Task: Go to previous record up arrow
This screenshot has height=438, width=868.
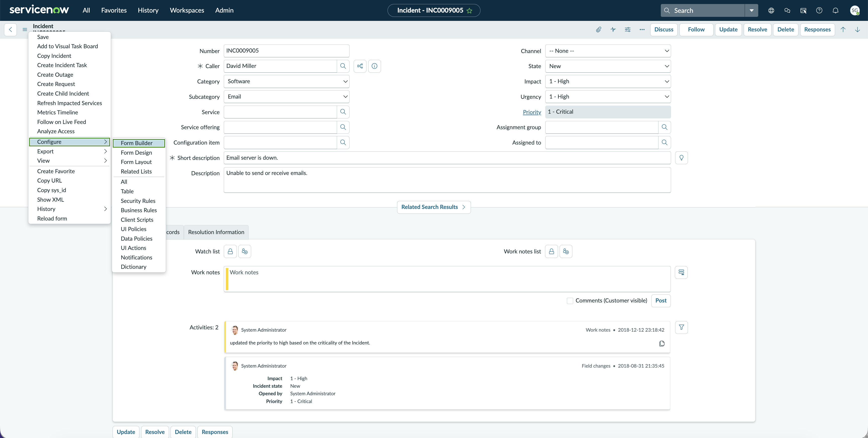Action: [x=843, y=29]
